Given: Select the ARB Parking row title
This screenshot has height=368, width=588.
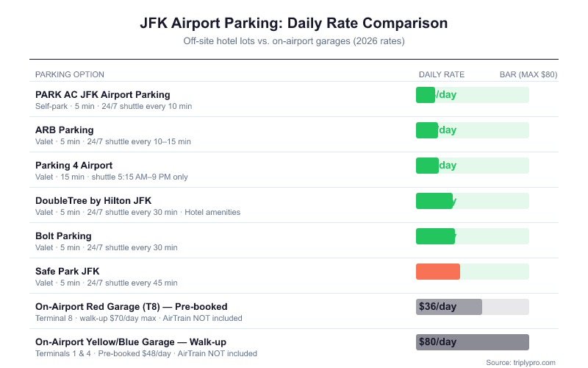Looking at the screenshot, I should (64, 130).
